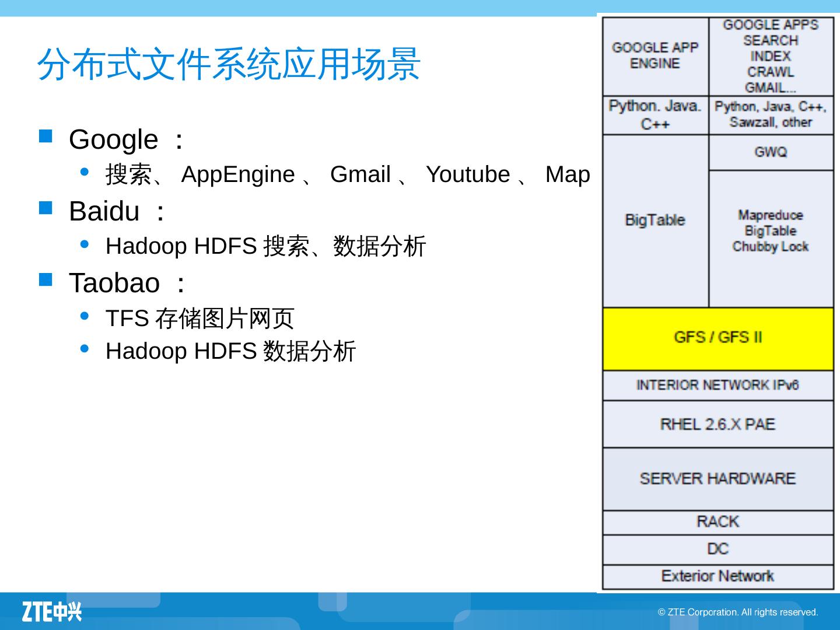Viewport: 840px width, 630px height.
Task: Select the line 'Hadoop HDFS 搜索、数据分析'
Action: (266, 246)
